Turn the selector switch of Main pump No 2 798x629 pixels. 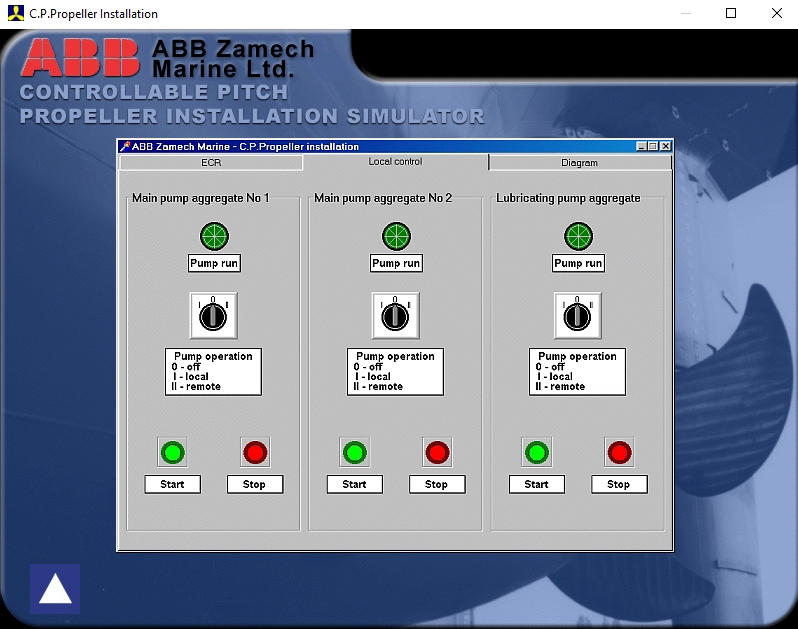(396, 316)
